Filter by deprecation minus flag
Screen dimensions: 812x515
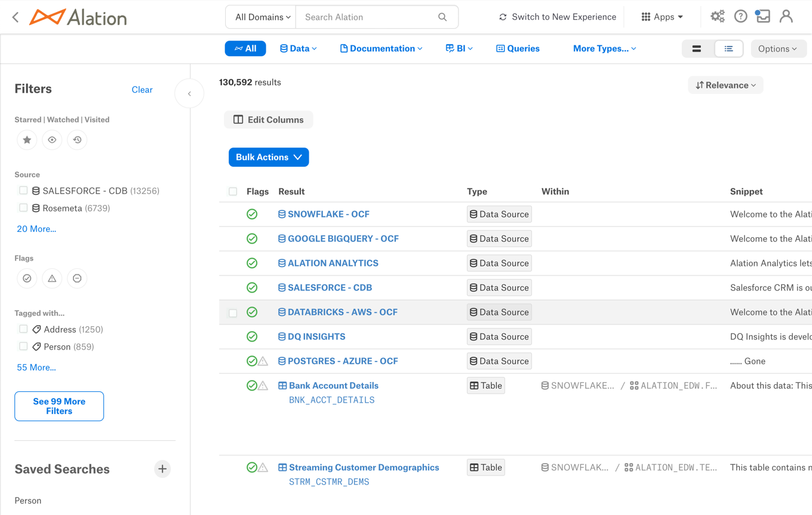click(x=77, y=278)
